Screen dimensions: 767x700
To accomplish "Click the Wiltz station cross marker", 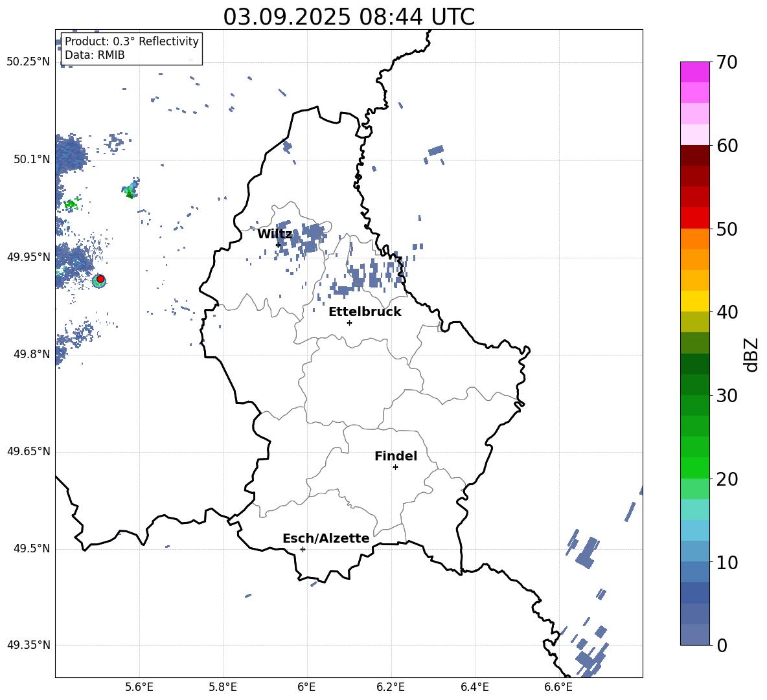I will tap(278, 244).
